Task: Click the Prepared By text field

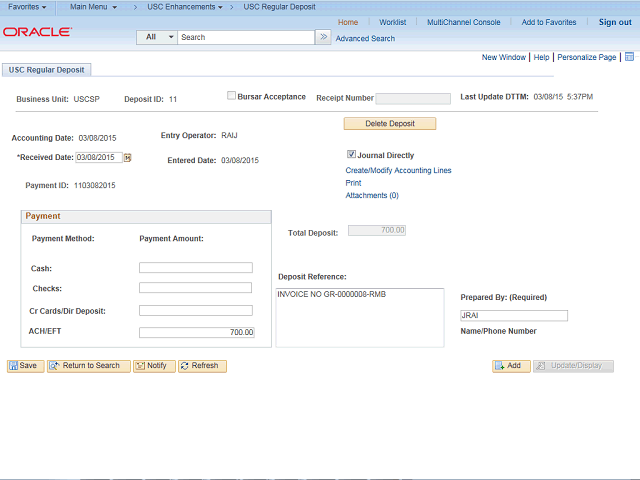Action: pyautogui.click(x=514, y=316)
